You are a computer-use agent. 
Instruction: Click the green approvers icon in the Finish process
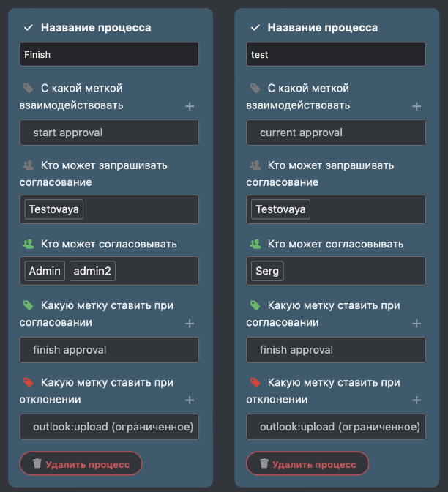point(29,244)
